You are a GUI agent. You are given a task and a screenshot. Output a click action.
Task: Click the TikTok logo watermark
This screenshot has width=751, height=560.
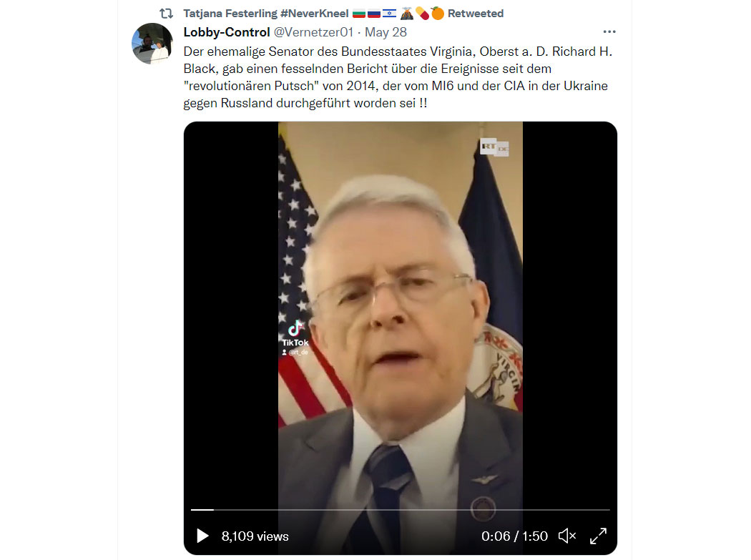click(x=295, y=333)
